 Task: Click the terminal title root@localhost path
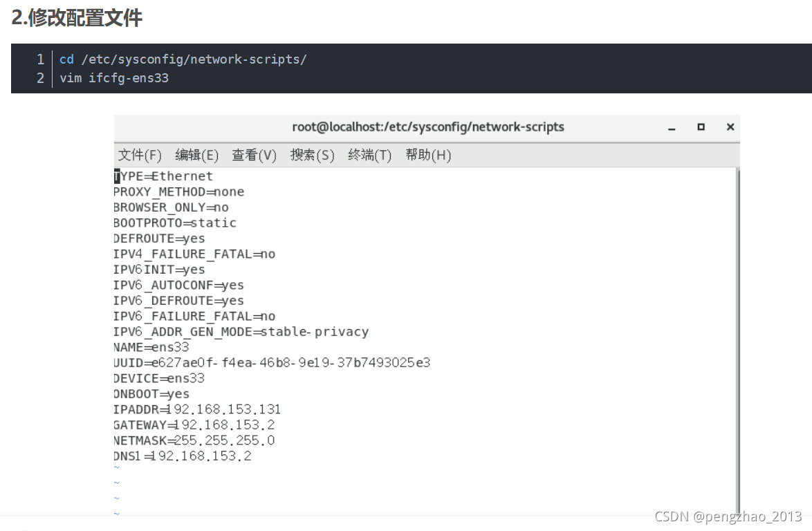(x=427, y=127)
